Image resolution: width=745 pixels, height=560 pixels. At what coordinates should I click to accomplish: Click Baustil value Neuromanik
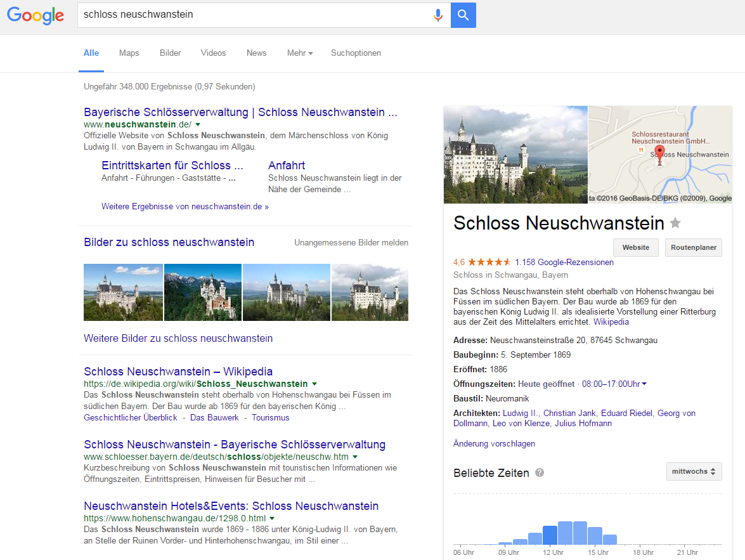pos(507,399)
